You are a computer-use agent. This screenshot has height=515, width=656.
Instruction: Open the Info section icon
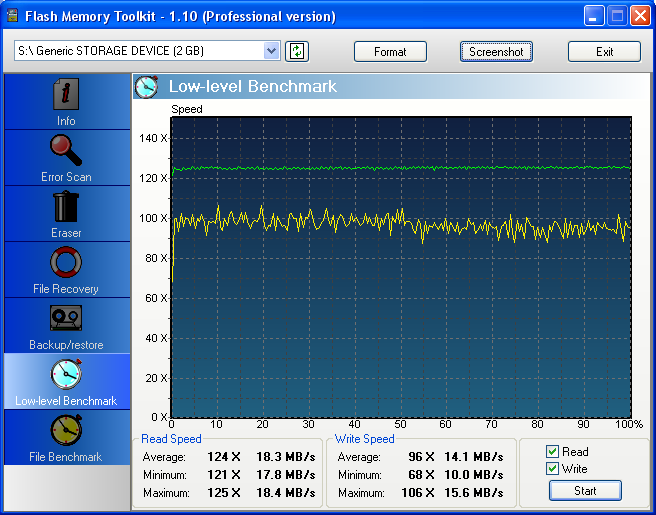pos(66,95)
